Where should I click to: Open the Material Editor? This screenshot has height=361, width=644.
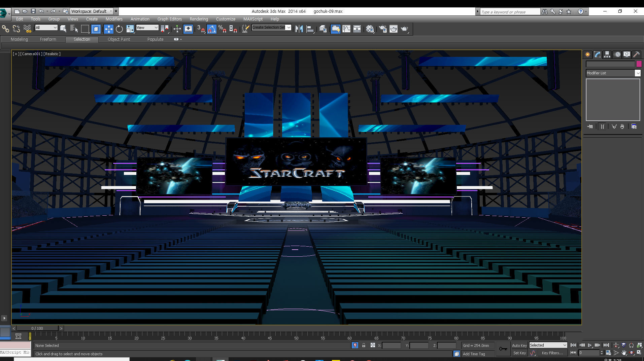coord(370,29)
